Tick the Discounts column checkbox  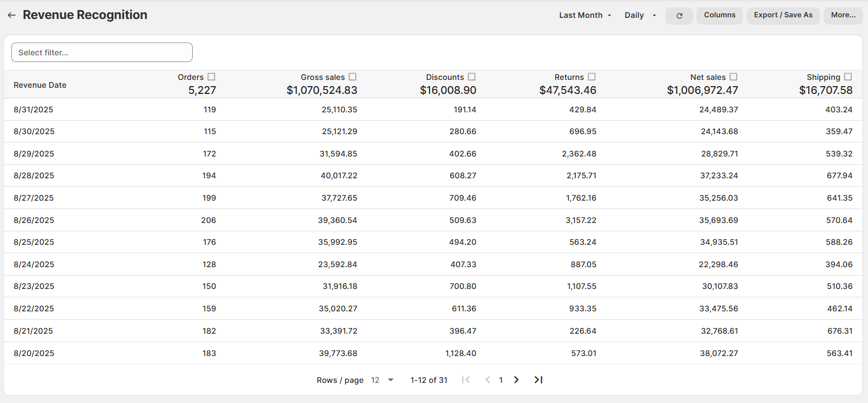point(471,77)
